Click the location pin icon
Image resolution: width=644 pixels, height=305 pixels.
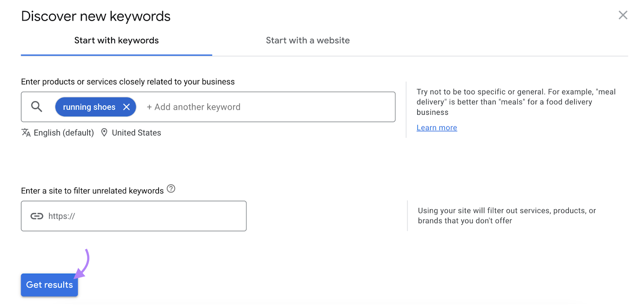104,133
